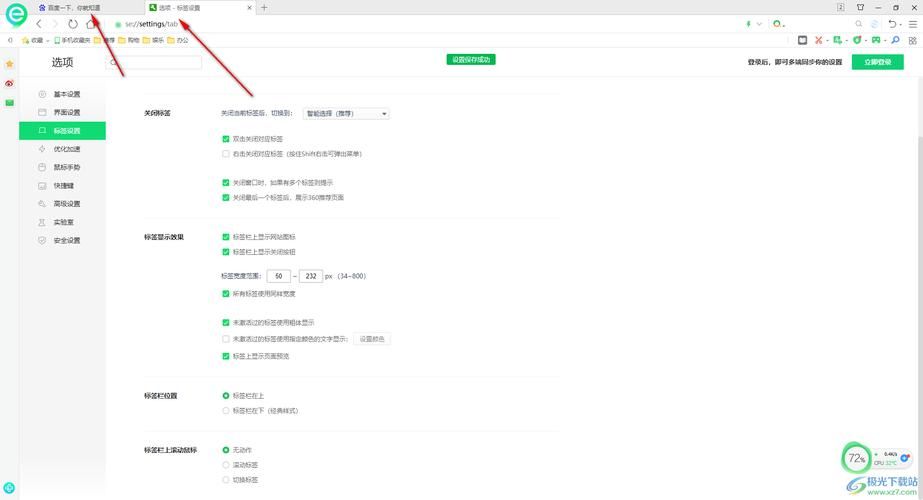The image size is (923, 500).
Task: Open 鼠标手势 in the settings sidebar
Action: click(62, 167)
